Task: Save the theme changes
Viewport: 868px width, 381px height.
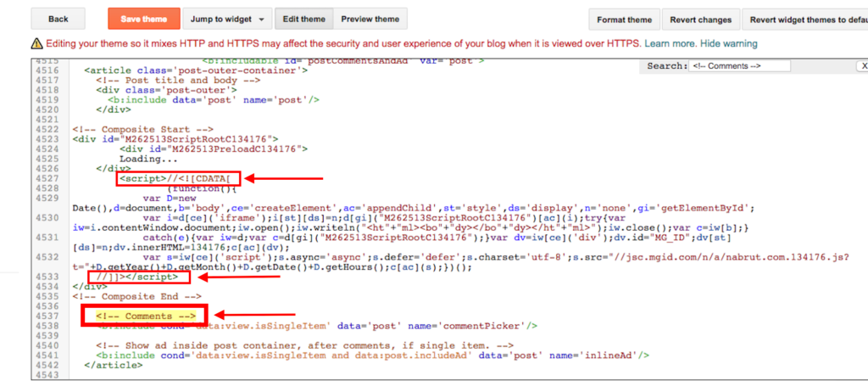Action: click(x=144, y=19)
